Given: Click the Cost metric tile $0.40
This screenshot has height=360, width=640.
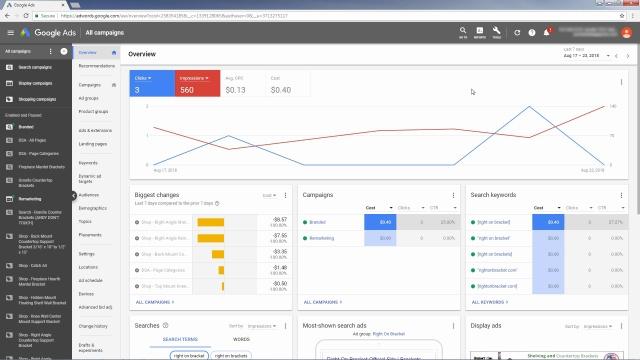Looking at the screenshot, I should coord(287,84).
